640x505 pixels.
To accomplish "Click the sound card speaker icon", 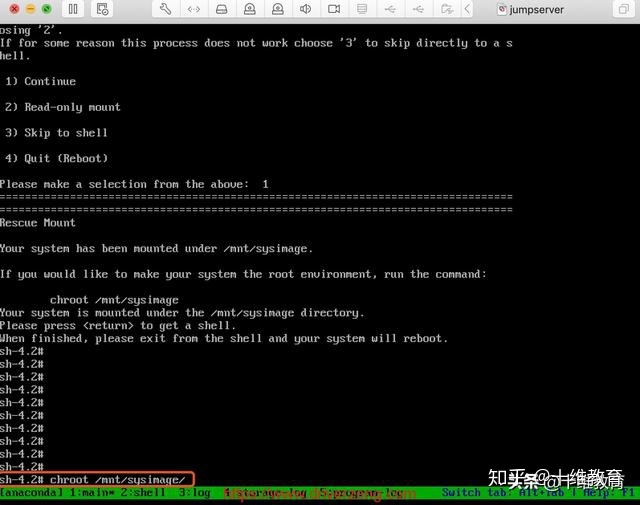I will (x=305, y=9).
